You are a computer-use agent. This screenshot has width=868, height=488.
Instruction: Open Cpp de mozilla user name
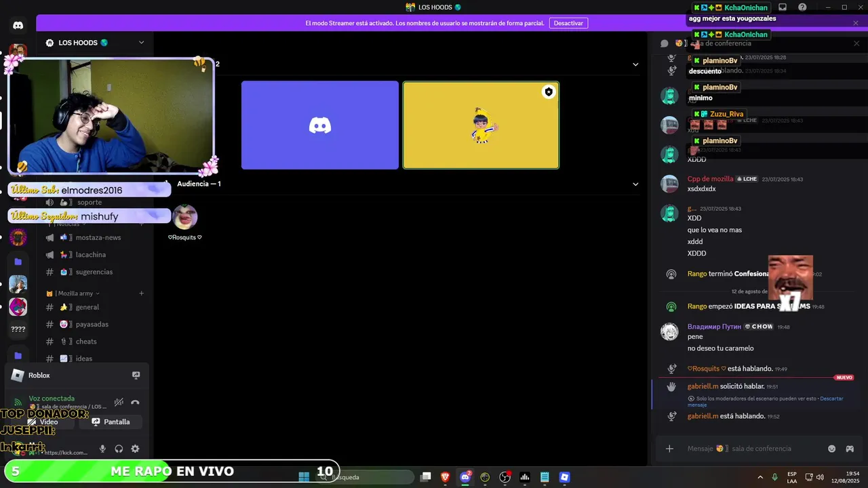click(710, 179)
